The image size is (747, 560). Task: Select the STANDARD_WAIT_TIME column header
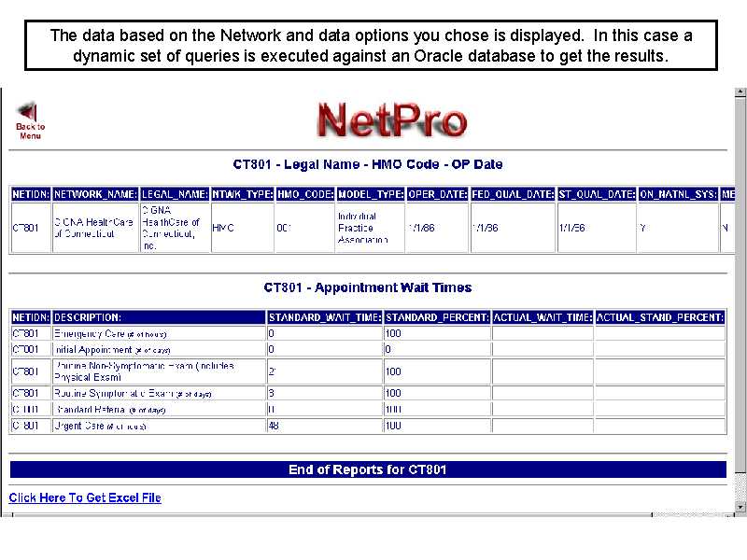[x=324, y=317]
